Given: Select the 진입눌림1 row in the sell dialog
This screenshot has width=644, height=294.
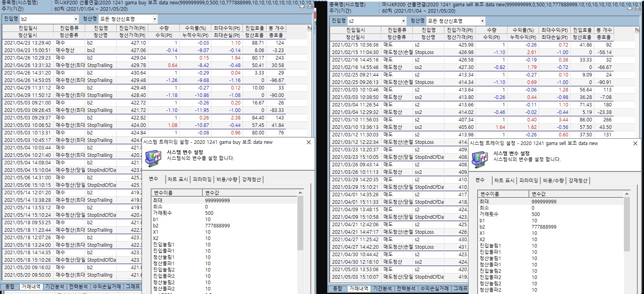Looking at the screenshot, I should (490, 246).
